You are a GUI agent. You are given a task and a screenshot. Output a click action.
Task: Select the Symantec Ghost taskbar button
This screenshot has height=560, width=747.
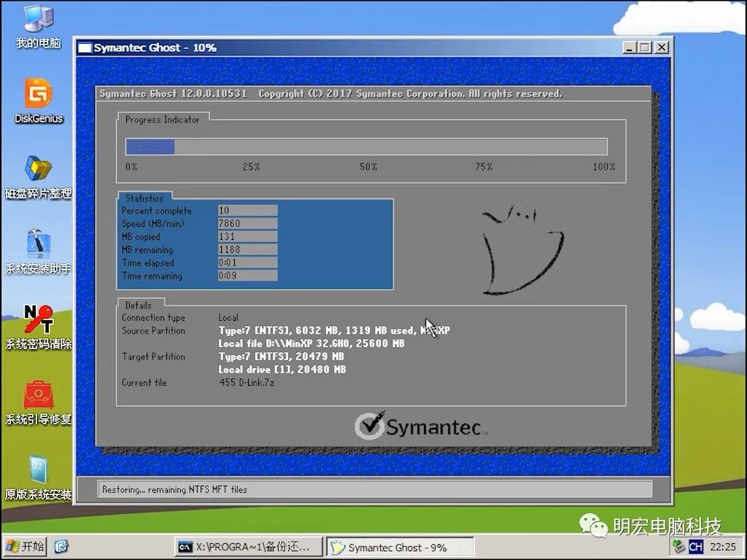(x=398, y=547)
